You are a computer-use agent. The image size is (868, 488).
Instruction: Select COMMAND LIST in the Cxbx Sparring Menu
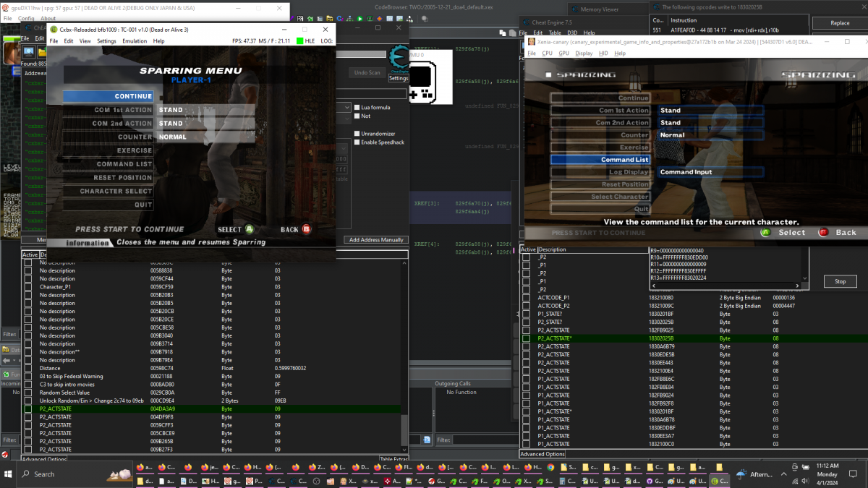click(x=108, y=164)
